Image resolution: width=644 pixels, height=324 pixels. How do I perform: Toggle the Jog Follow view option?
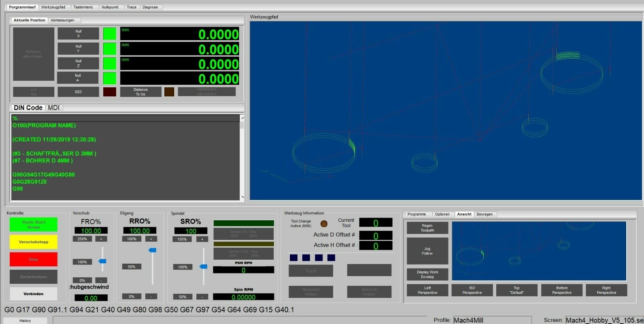pos(427,251)
